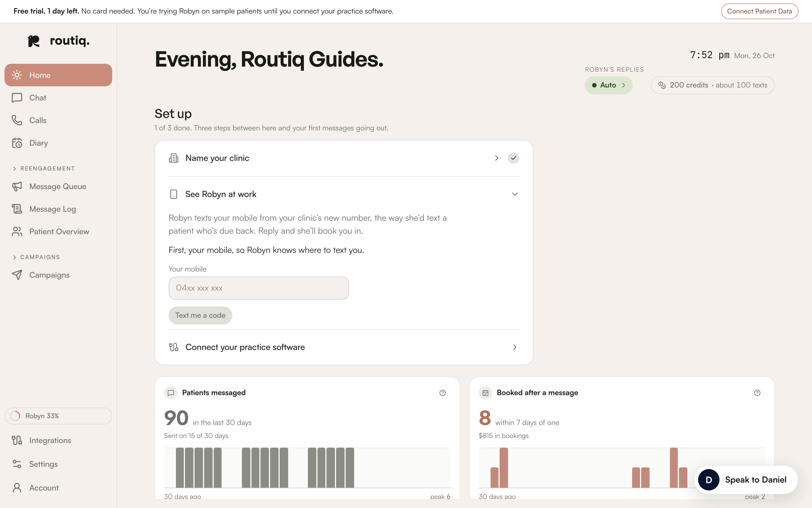Image resolution: width=812 pixels, height=508 pixels.
Task: Click the Message Queue megaphone icon
Action: click(x=17, y=187)
